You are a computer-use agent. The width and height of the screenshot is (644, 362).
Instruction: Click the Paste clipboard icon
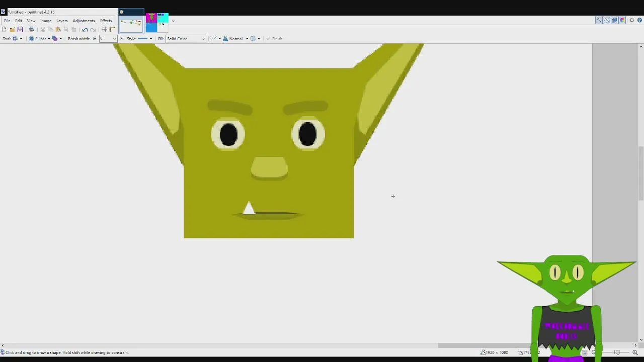tap(58, 30)
